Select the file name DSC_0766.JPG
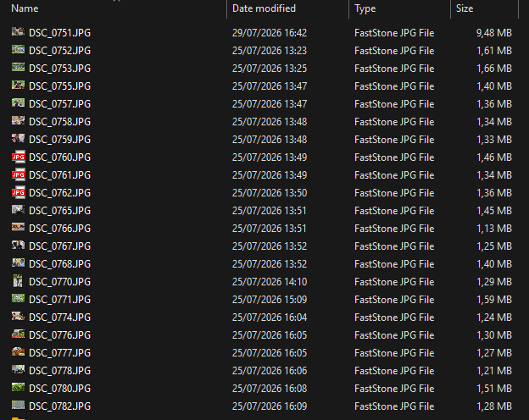The width and height of the screenshot is (529, 420). click(59, 229)
